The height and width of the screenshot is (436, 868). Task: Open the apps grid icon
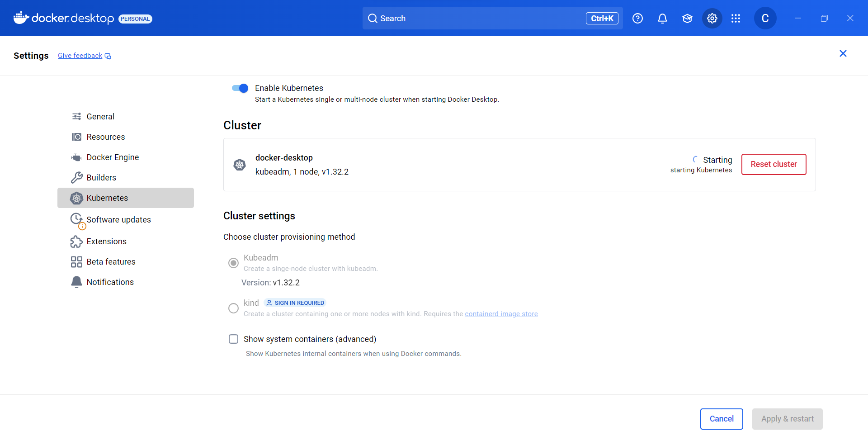point(736,18)
